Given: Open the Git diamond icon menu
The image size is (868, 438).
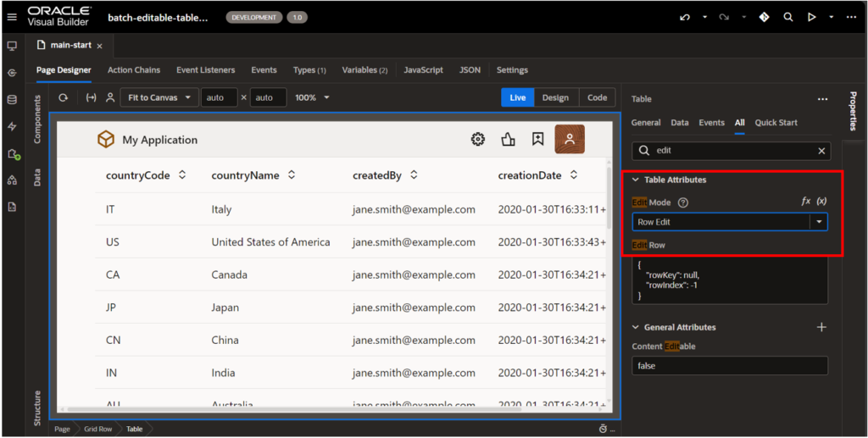Looking at the screenshot, I should click(x=764, y=17).
